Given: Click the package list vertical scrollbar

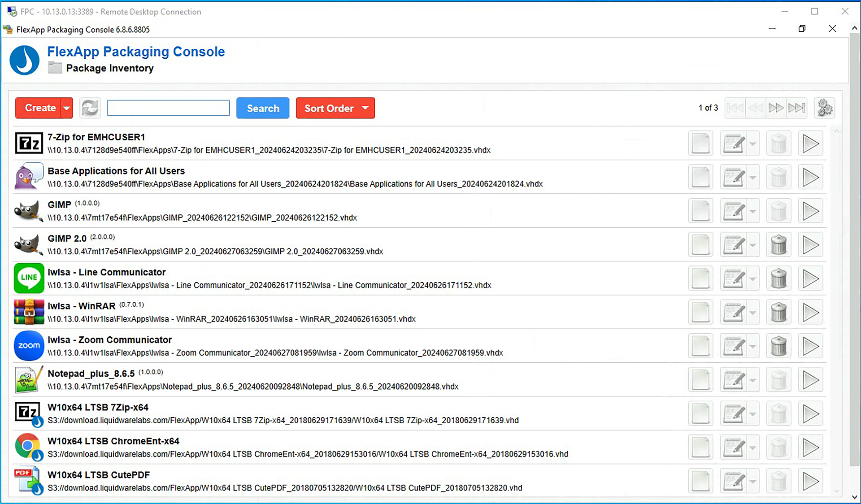Looking at the screenshot, I should tap(836, 312).
